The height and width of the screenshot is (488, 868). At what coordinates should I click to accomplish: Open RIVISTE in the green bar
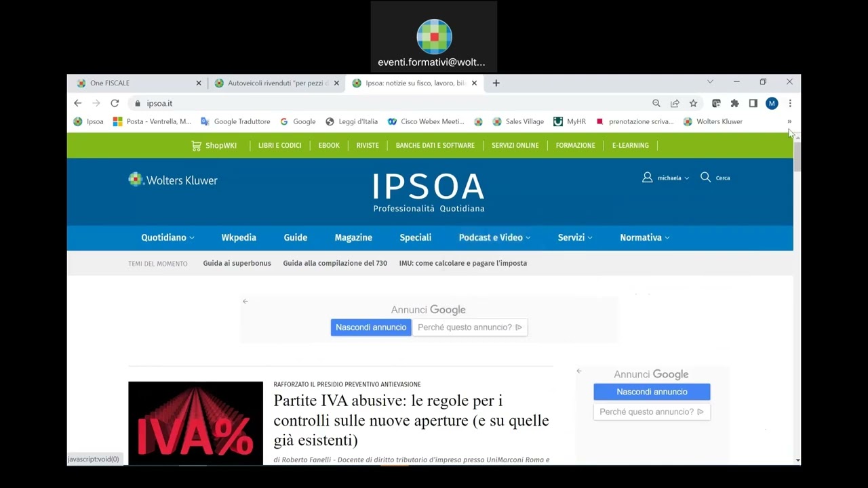[x=368, y=145]
